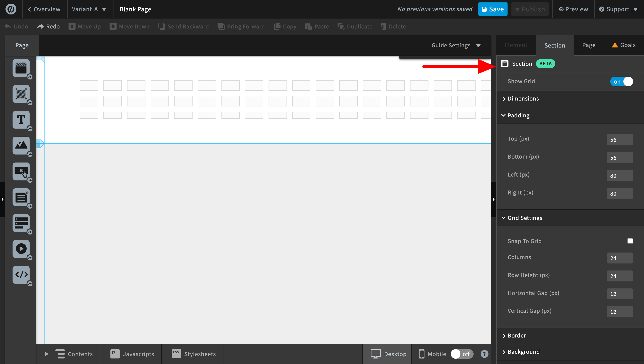Open the Variant A dropdown
Image resolution: width=644 pixels, height=364 pixels.
point(89,9)
